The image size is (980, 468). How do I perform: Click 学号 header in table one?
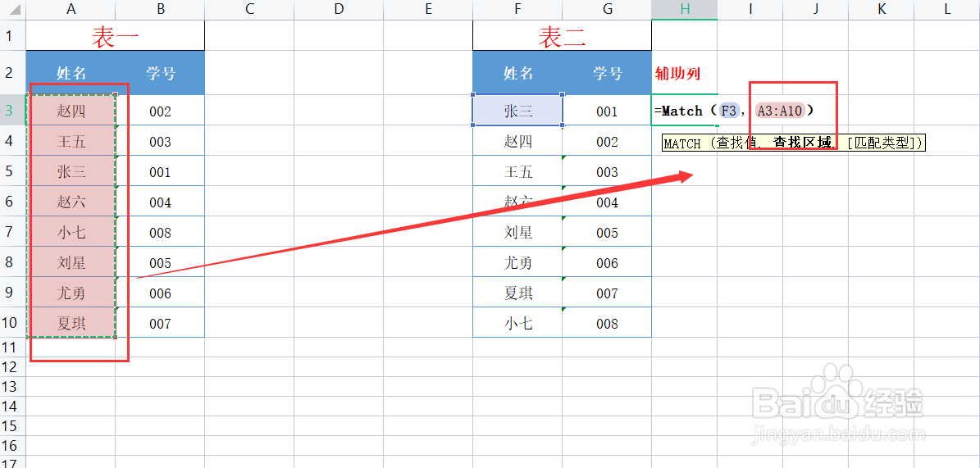coord(160,72)
